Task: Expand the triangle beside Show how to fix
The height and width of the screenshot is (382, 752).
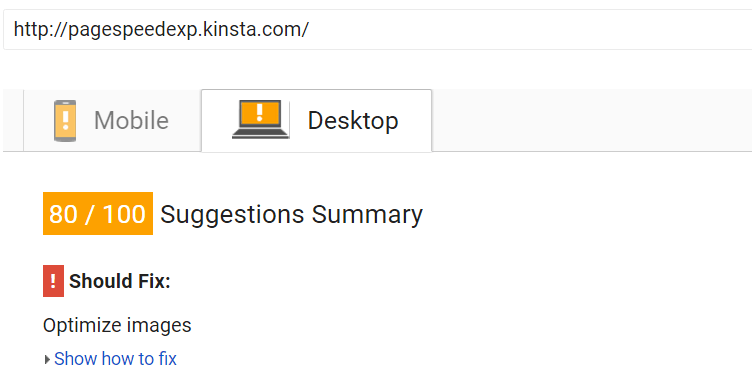Action: click(47, 359)
